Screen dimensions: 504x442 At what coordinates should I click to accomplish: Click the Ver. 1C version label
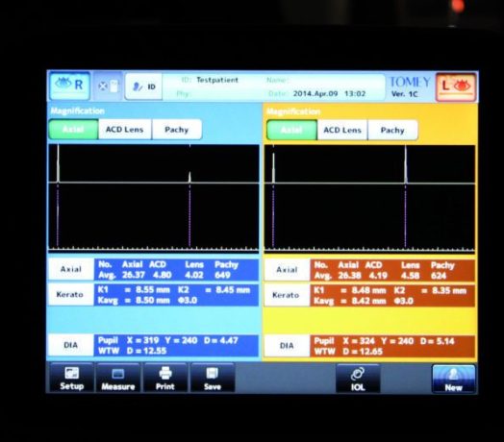(404, 94)
